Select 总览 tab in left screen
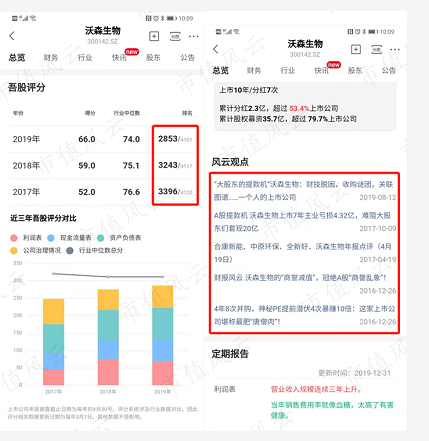The width and height of the screenshot is (429, 441). point(17,58)
